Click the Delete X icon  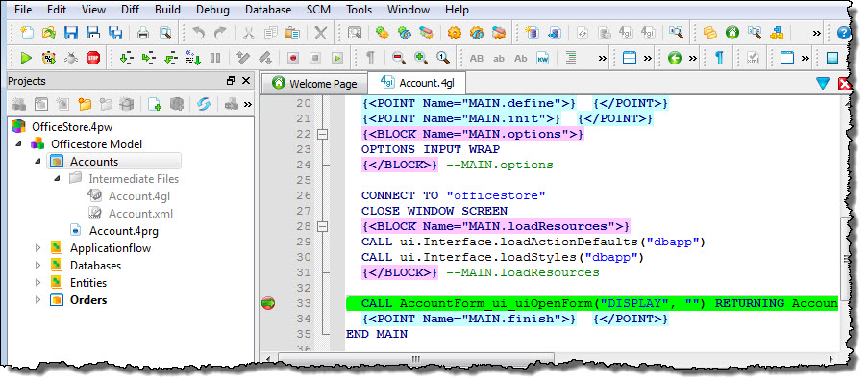320,34
